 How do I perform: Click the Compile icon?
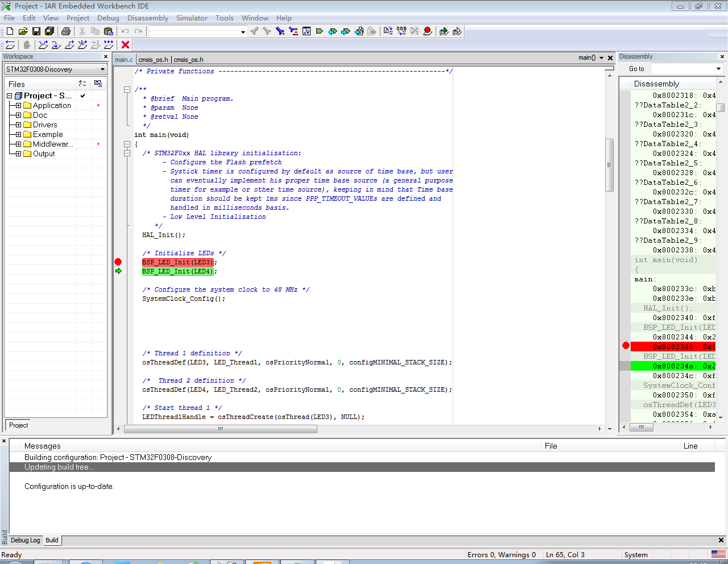[x=388, y=31]
